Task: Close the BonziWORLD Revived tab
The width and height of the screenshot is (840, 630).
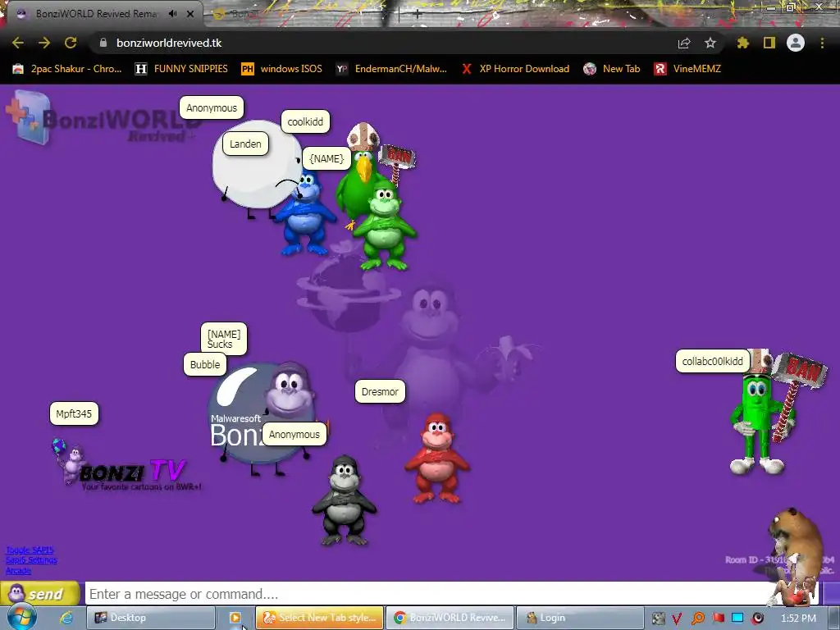Action: (190, 14)
